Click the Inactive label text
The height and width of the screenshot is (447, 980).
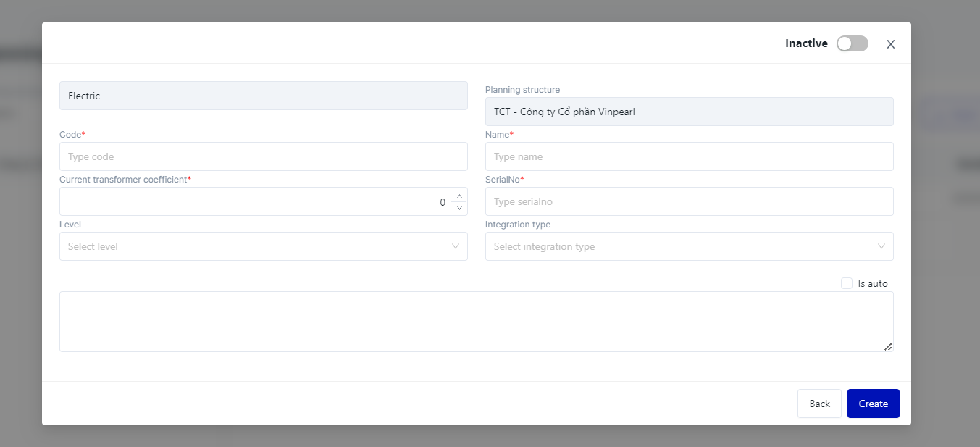click(x=806, y=43)
